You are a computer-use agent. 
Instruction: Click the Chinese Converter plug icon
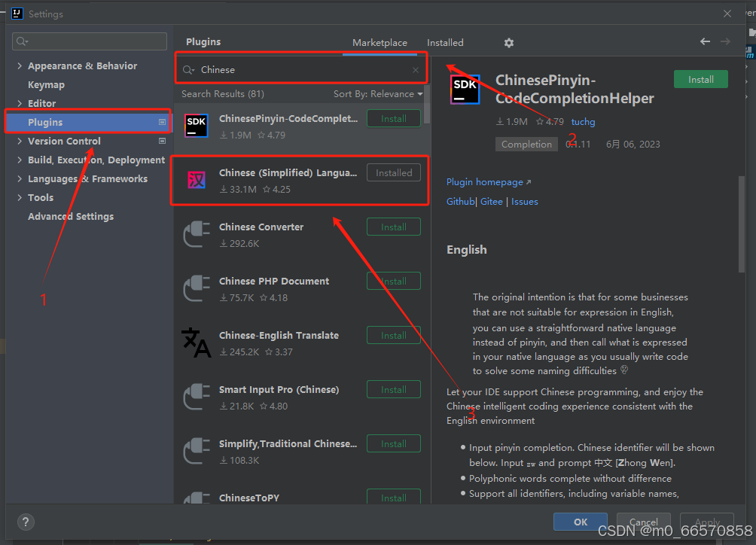click(x=197, y=235)
